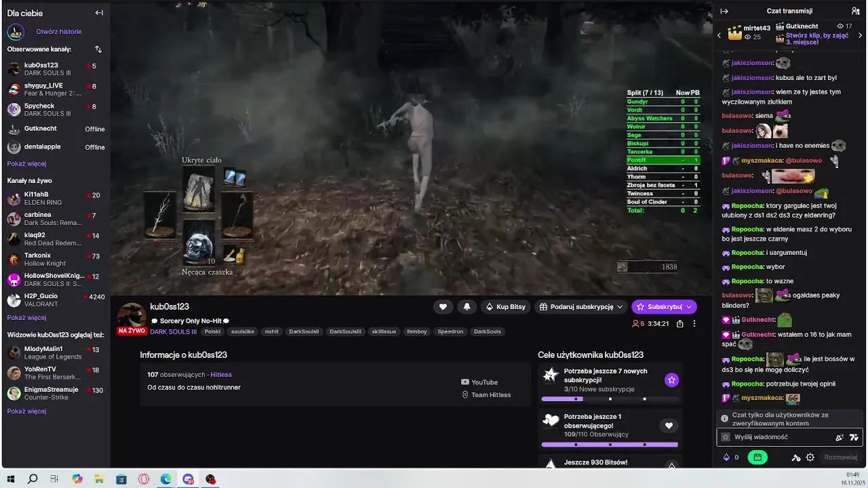Image resolution: width=868 pixels, height=488 pixels.
Task: Open the Podaruj subskrypcję dropdown
Action: (x=581, y=307)
